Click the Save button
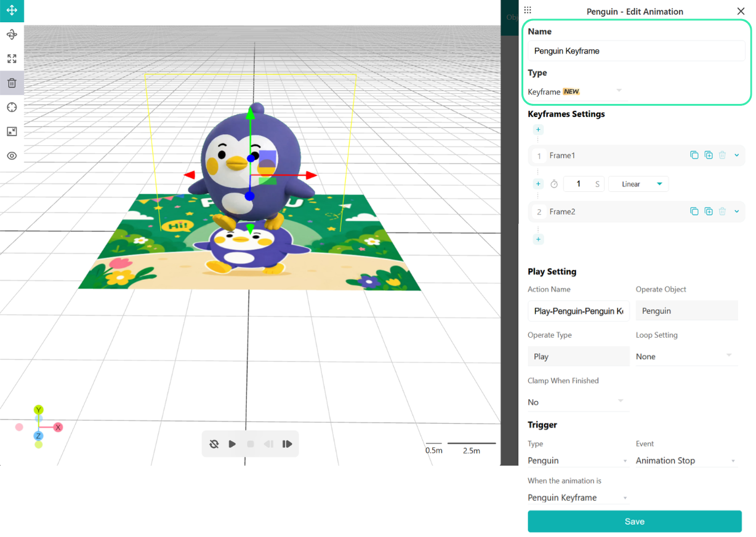This screenshot has width=756, height=537. pos(635,521)
